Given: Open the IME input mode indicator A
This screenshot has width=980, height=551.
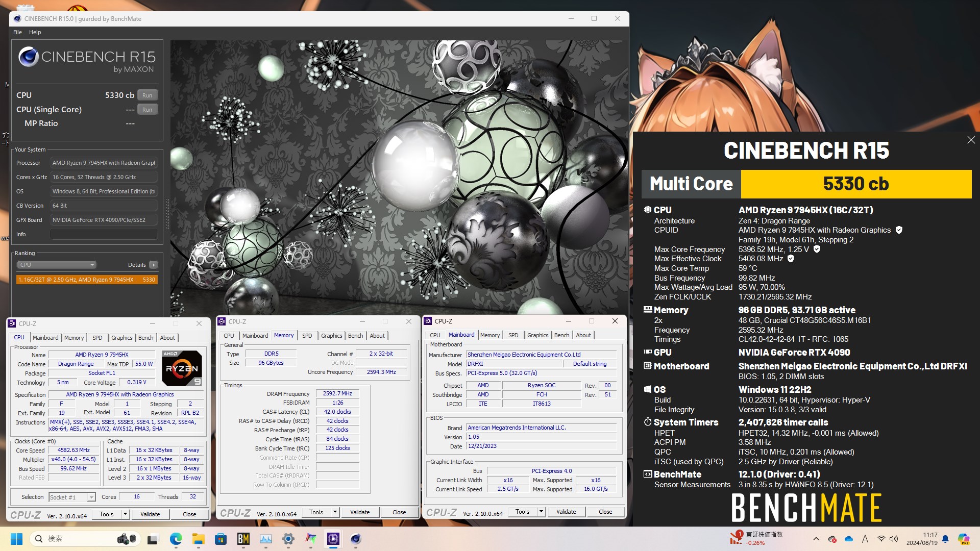Looking at the screenshot, I should coord(865,539).
